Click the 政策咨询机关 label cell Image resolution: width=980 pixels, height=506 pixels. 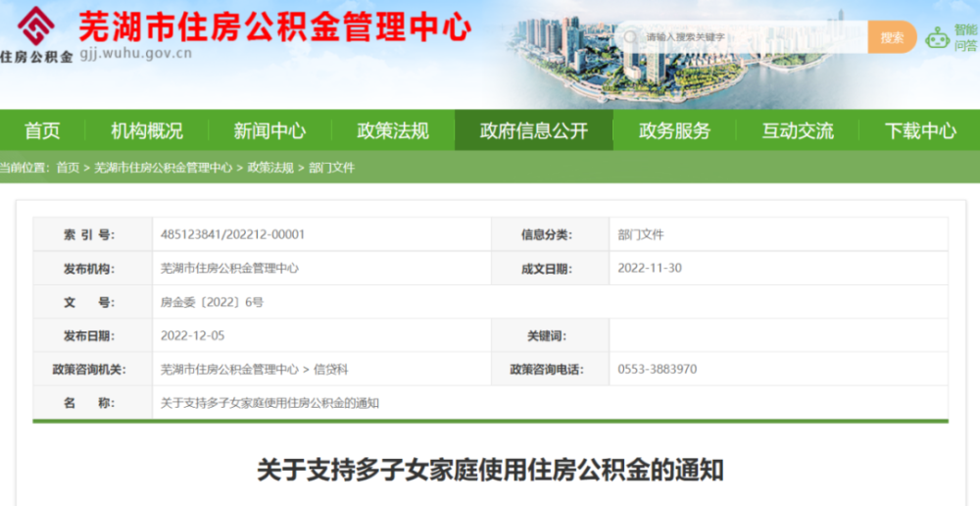92,370
